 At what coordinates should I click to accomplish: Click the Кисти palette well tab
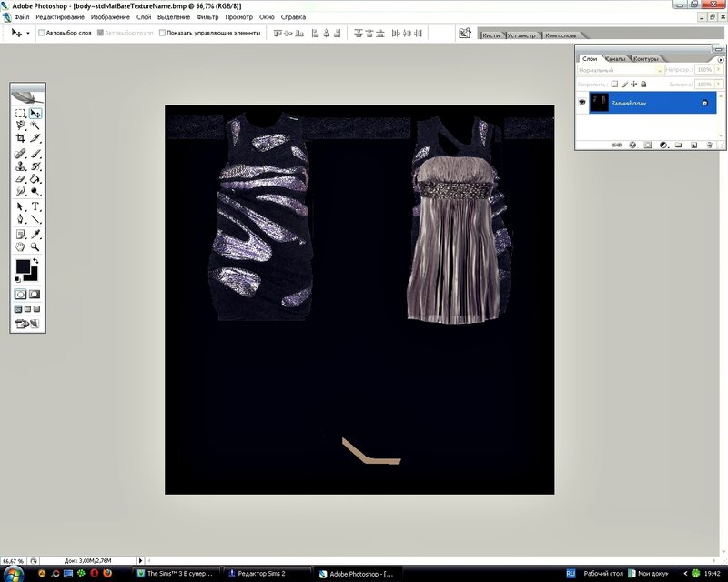(x=490, y=34)
